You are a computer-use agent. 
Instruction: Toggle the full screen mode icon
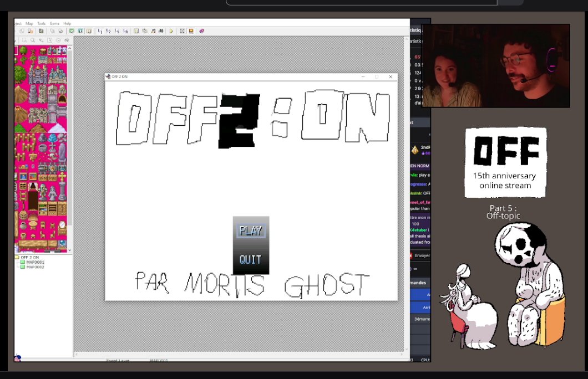182,31
